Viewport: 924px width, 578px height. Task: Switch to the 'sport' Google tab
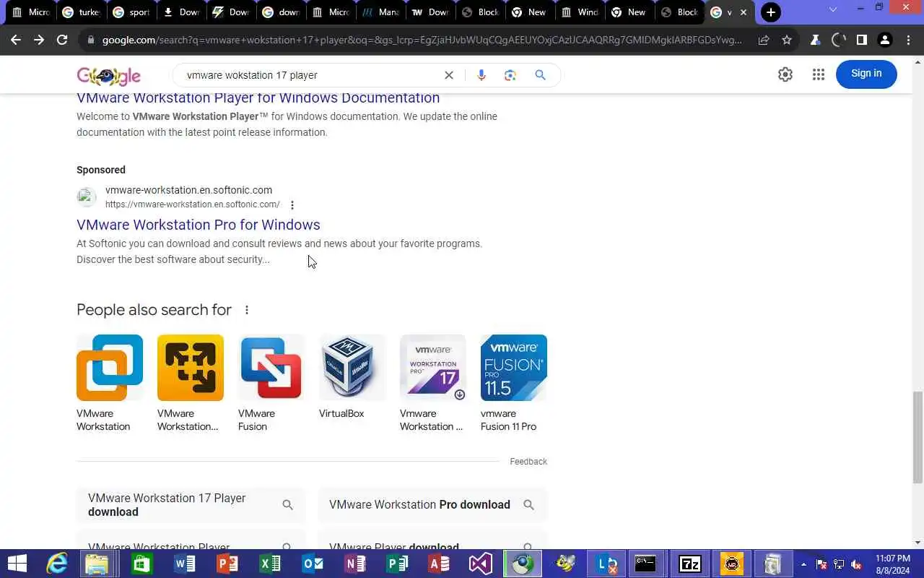[x=131, y=12]
